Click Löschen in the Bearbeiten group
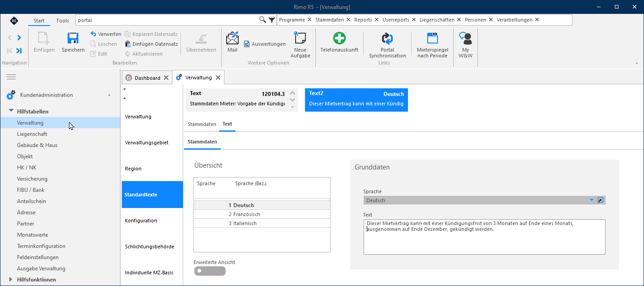Image resolution: width=644 pixels, height=286 pixels. (x=103, y=44)
